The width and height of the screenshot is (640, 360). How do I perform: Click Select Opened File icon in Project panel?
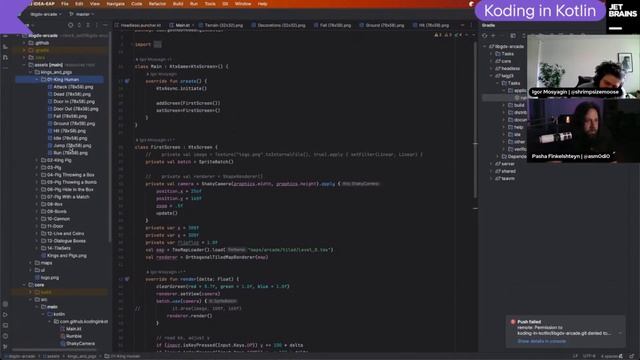tap(71, 25)
